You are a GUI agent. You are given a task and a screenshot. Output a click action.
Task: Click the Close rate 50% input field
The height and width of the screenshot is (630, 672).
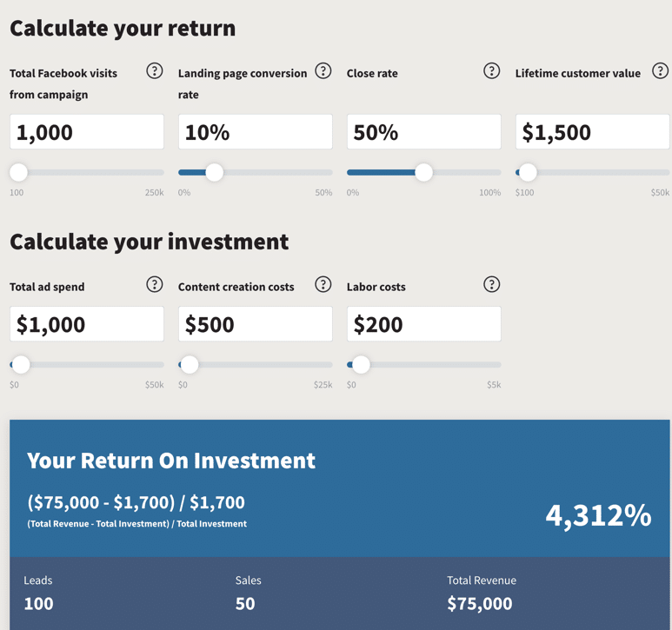click(x=424, y=131)
